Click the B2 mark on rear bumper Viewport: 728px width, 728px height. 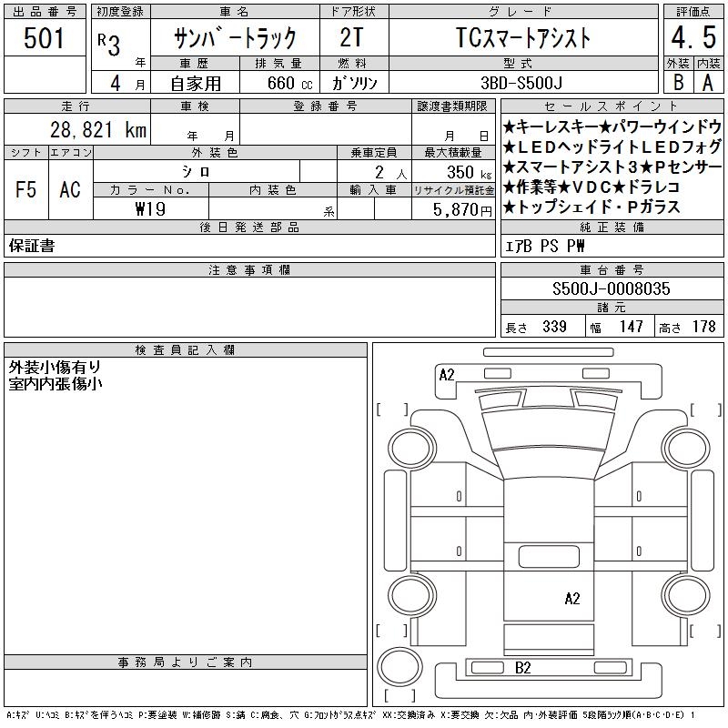coord(522,668)
